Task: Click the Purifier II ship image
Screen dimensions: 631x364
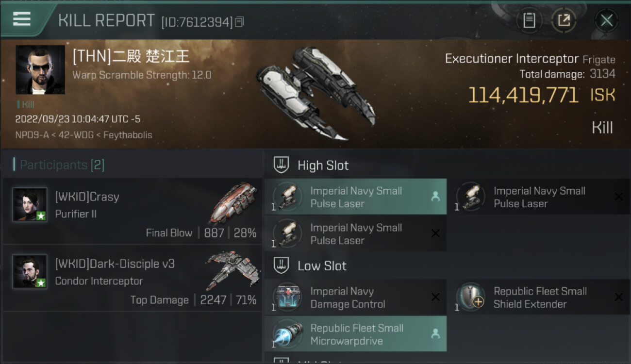Action: [233, 202]
